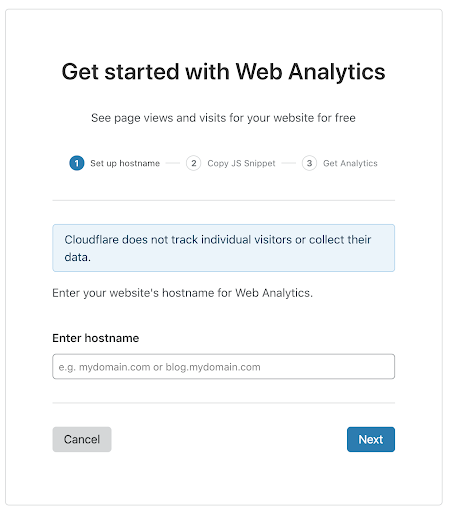Select the Copy JS Snippet step label
The height and width of the screenshot is (512, 452).
pos(241,163)
